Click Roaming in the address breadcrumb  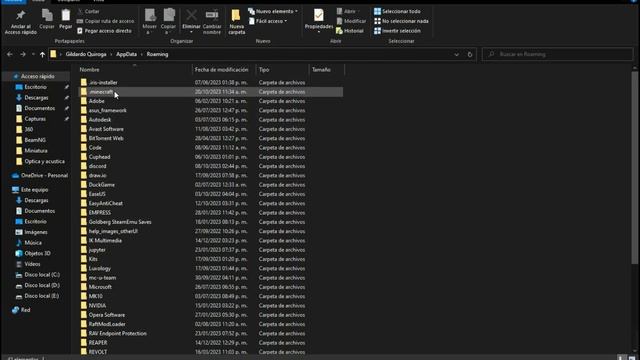coord(157,54)
